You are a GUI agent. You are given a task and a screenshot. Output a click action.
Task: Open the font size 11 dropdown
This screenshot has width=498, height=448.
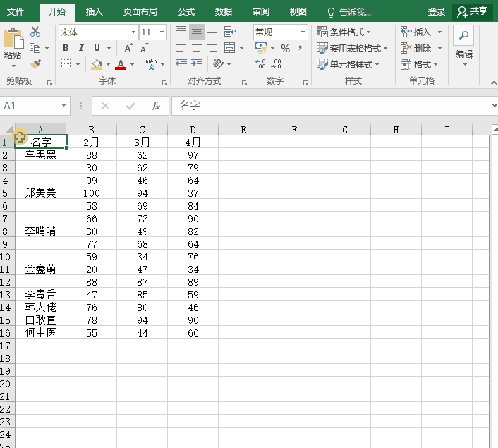point(162,32)
